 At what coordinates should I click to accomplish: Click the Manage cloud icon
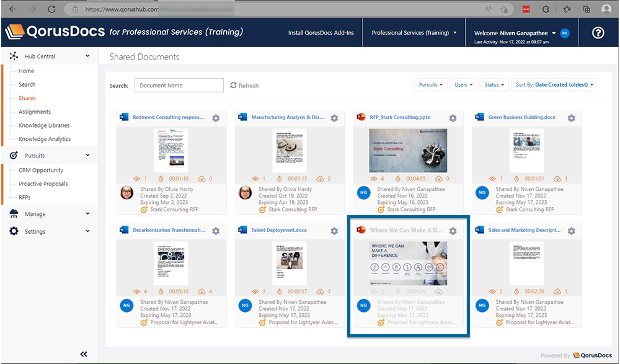point(14,214)
